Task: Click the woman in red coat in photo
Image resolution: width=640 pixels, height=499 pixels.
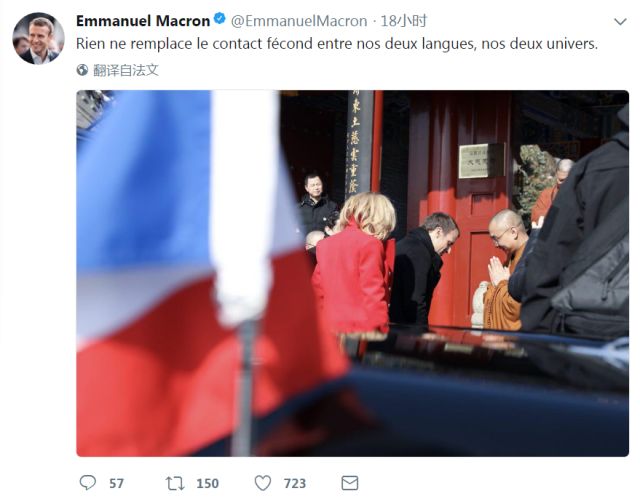Action: click(x=353, y=265)
